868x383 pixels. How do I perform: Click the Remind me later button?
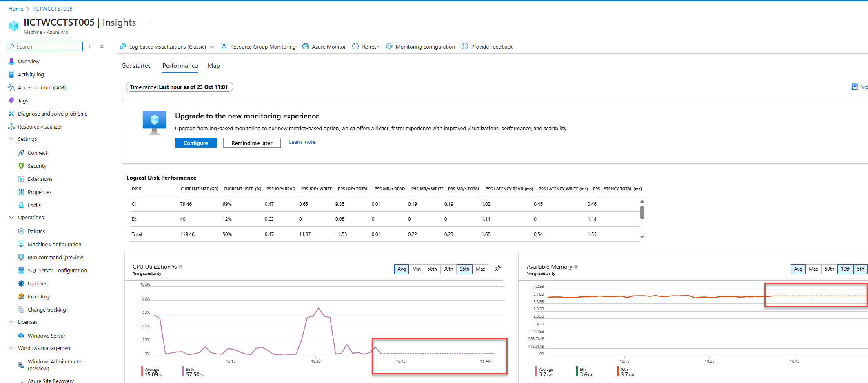[252, 143]
